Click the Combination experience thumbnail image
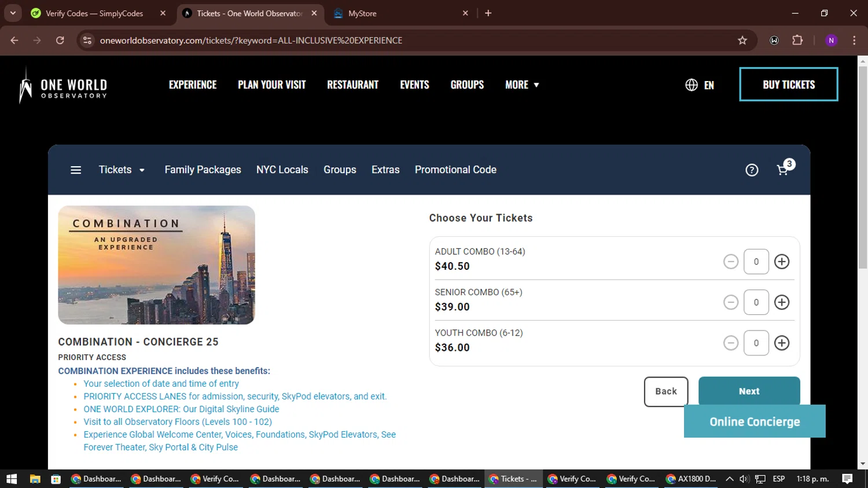Image resolution: width=868 pixels, height=488 pixels. (x=156, y=265)
